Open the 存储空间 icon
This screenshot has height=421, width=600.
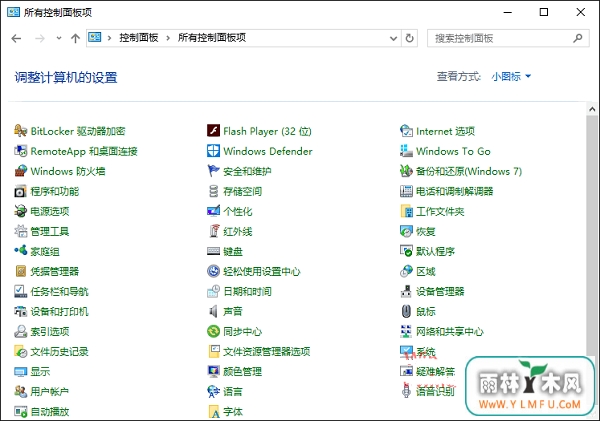tap(214, 191)
